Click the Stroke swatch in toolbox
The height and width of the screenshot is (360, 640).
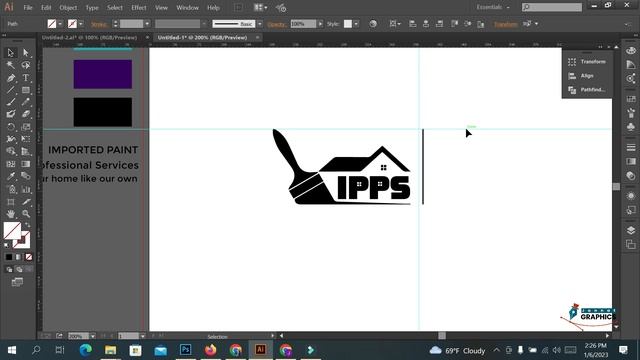tap(24, 242)
